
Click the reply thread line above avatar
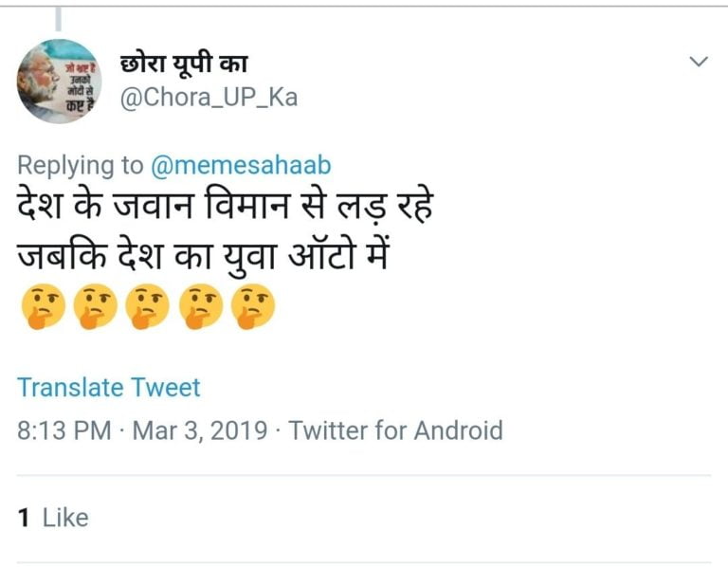tap(59, 17)
